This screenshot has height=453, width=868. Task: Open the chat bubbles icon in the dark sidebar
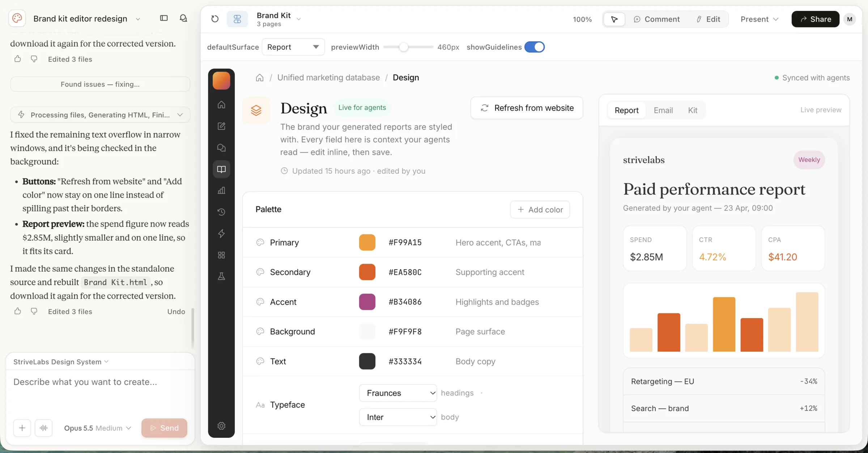coord(221,148)
